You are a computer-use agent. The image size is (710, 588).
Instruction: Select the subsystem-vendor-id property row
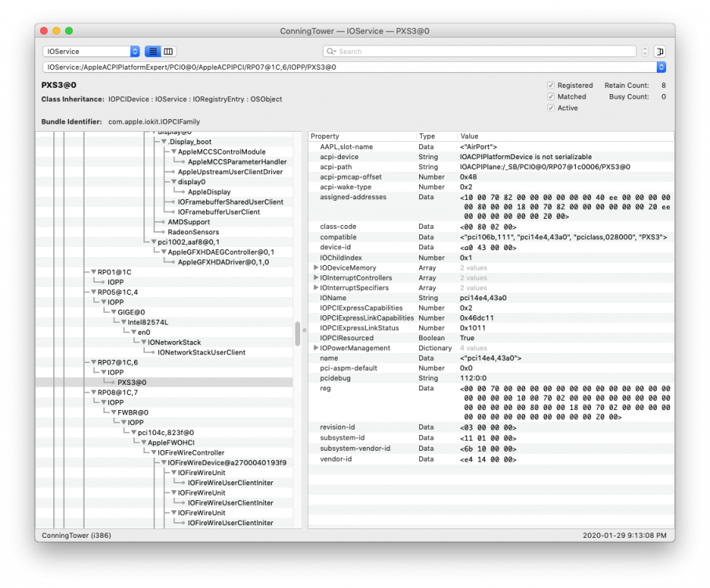point(491,448)
